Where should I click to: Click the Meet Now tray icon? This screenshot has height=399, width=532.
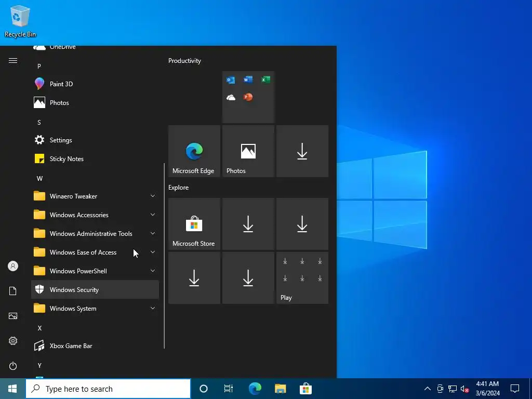(x=440, y=389)
